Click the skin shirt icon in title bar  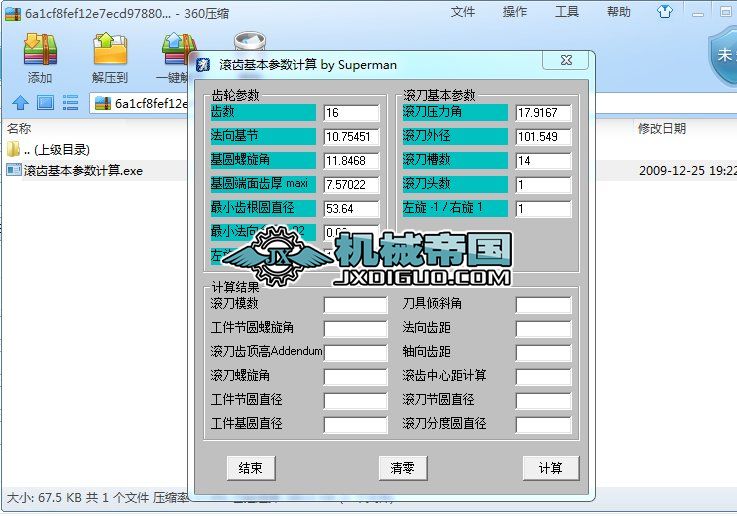coord(665,11)
